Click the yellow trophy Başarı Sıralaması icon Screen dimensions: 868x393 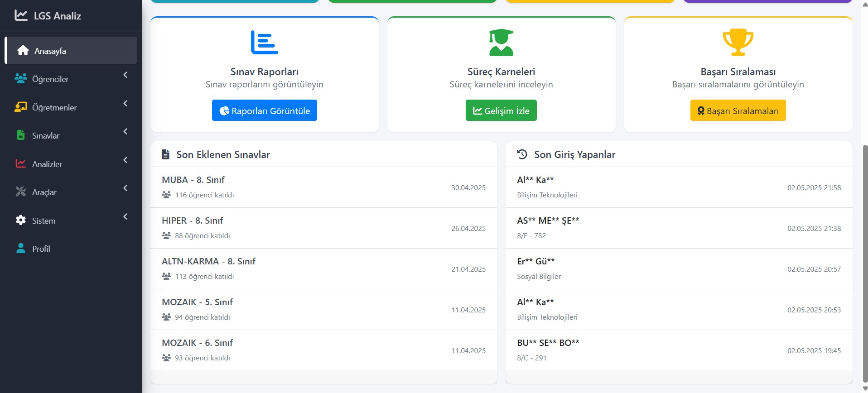click(x=738, y=43)
